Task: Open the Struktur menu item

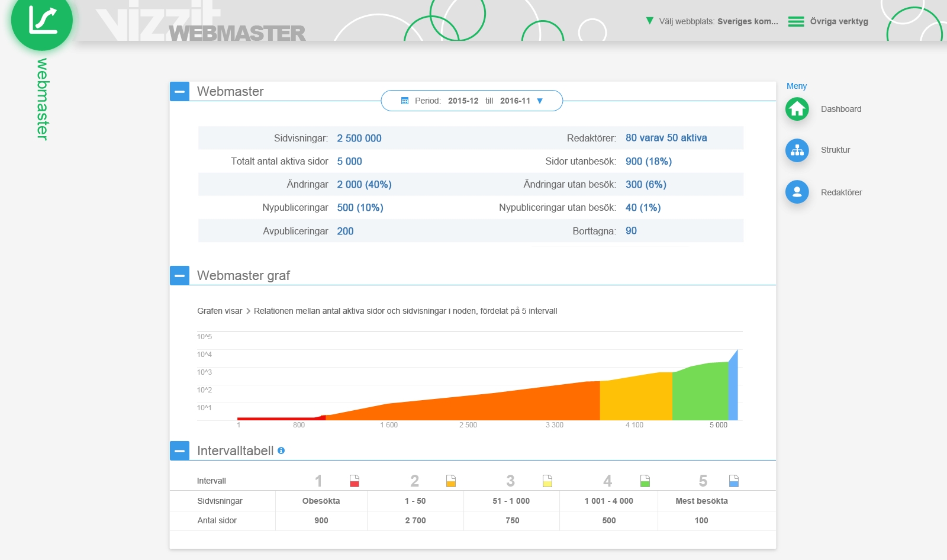Action: (x=835, y=150)
